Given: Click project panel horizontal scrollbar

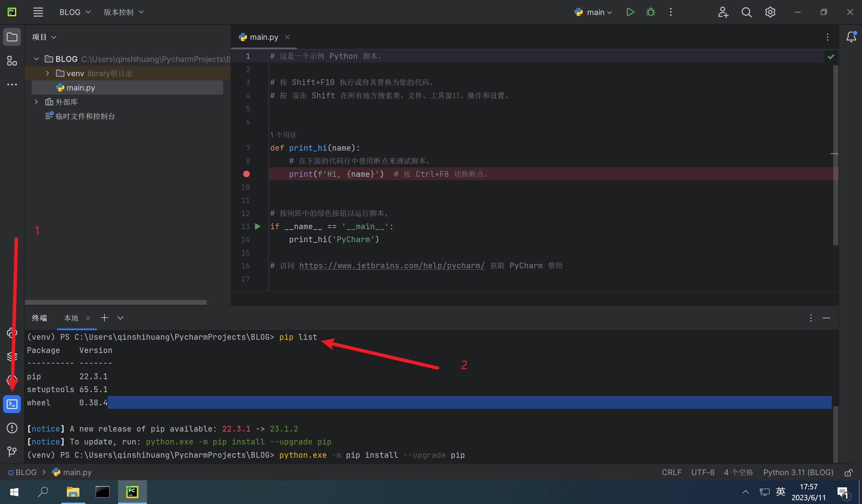Looking at the screenshot, I should [116, 302].
